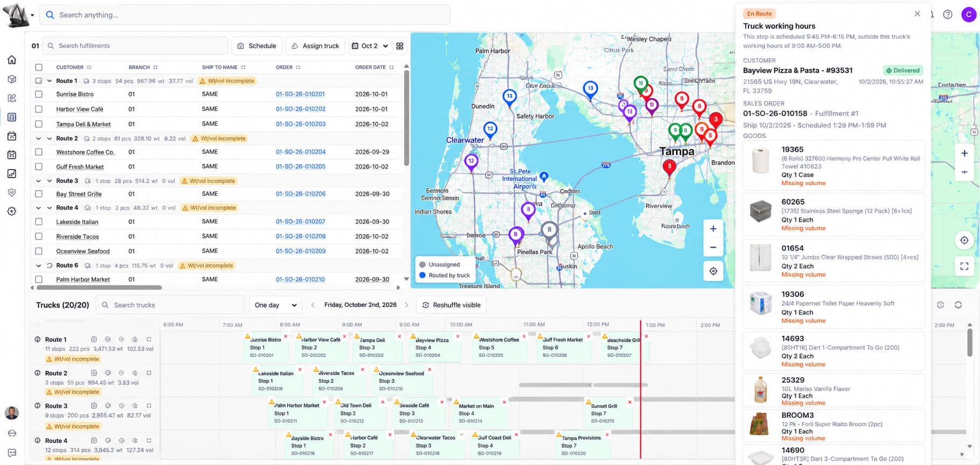Click the Schedule button
Image resolution: width=980 pixels, height=465 pixels.
[257, 46]
